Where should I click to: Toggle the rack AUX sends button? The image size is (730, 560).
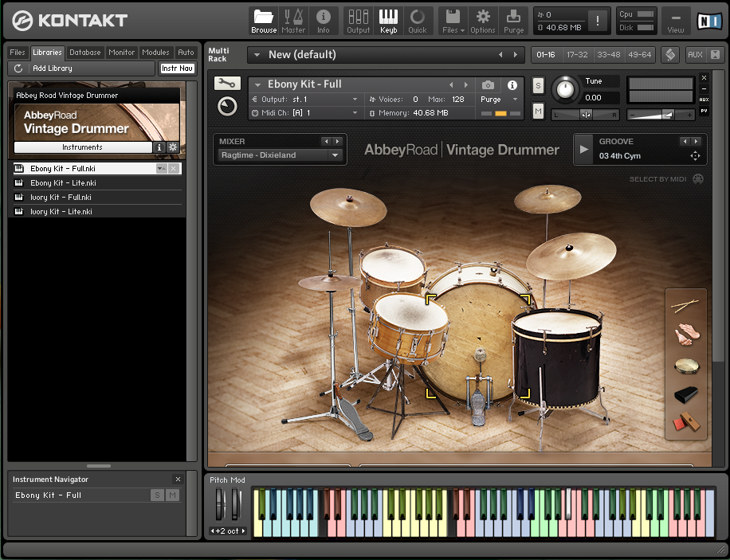(x=695, y=54)
